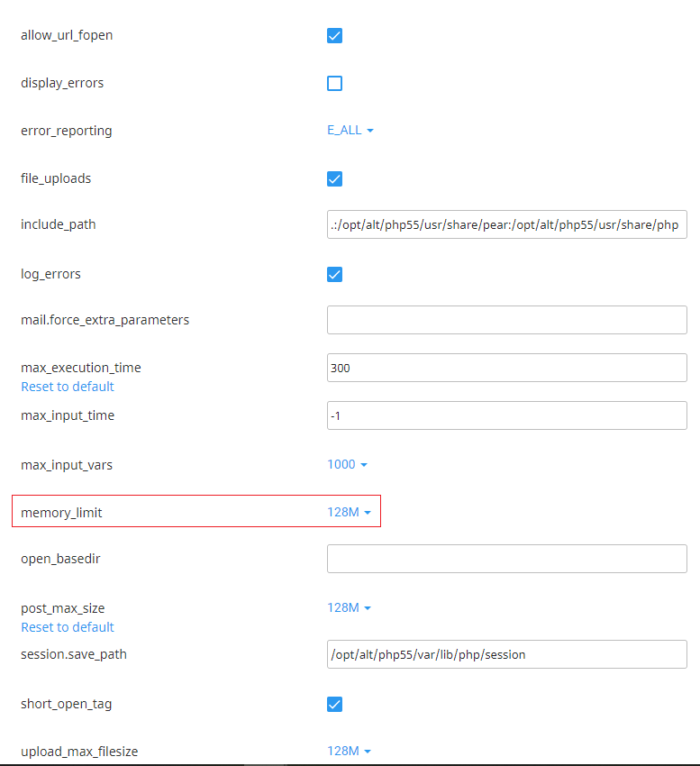Disable the log_errors checkbox
700x766 pixels.
point(334,275)
